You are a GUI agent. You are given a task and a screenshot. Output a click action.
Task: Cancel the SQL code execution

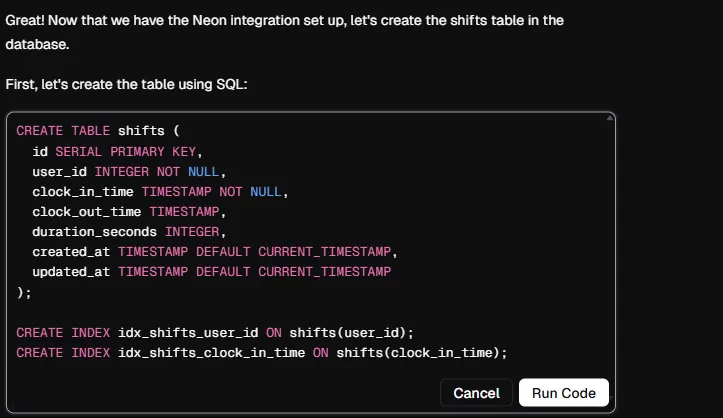point(476,393)
